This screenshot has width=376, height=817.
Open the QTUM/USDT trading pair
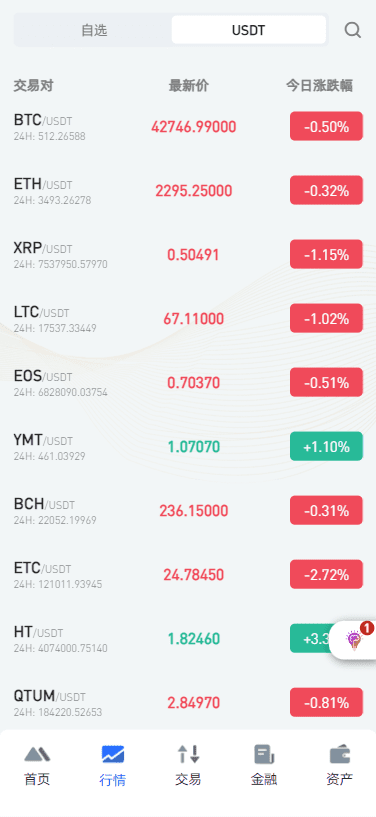[x=188, y=702]
